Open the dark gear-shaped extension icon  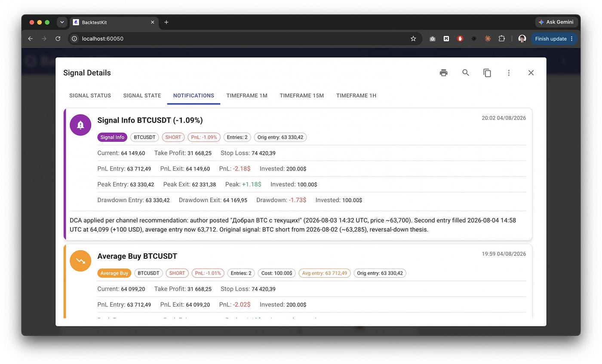click(474, 39)
